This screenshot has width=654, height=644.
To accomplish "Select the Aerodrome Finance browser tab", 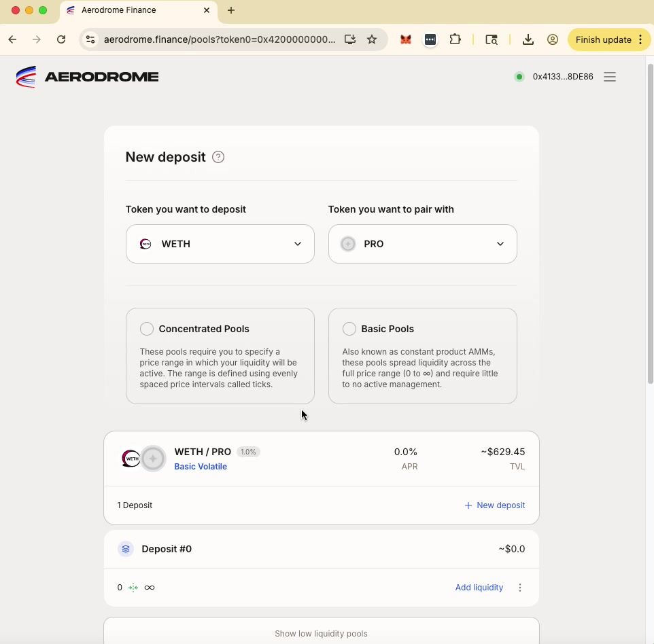I will [136, 10].
